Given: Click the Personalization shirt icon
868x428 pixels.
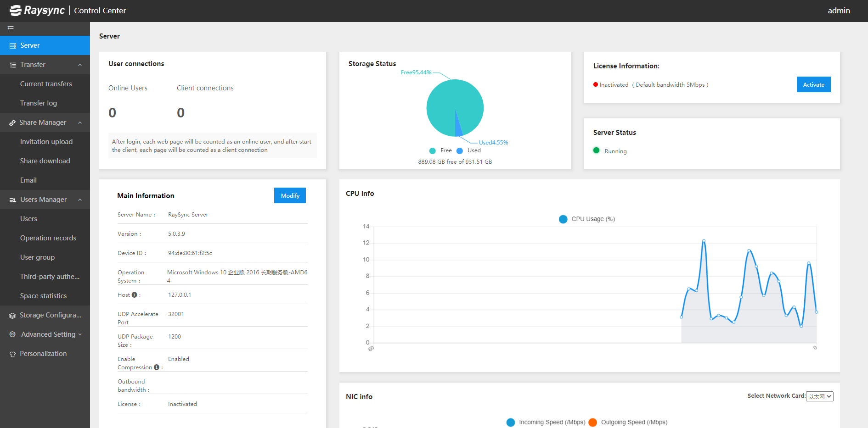Looking at the screenshot, I should [12, 354].
